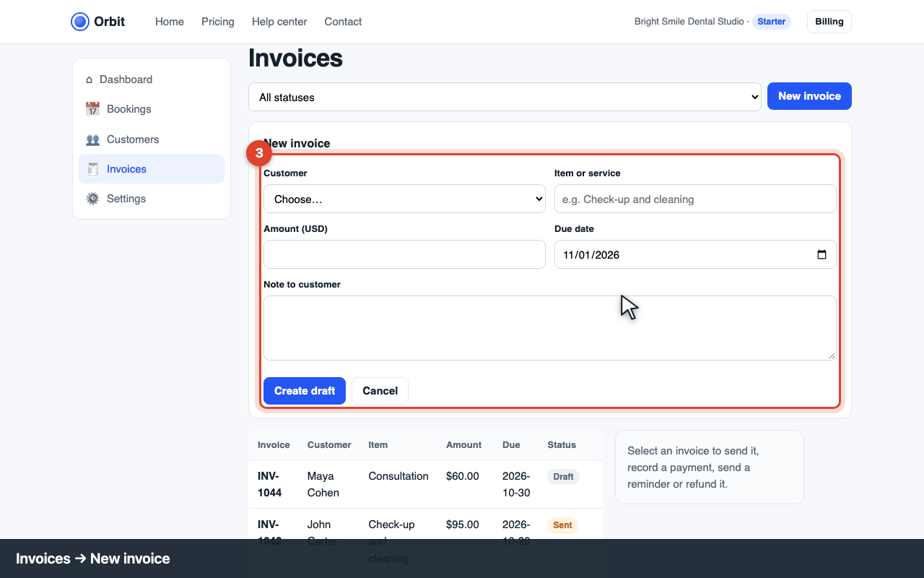The width and height of the screenshot is (924, 578).
Task: Click the Settings gear icon
Action: coord(92,199)
